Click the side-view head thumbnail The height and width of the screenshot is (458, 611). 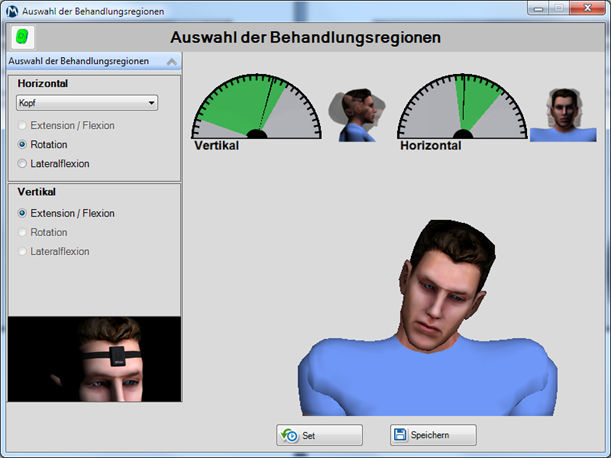[358, 115]
